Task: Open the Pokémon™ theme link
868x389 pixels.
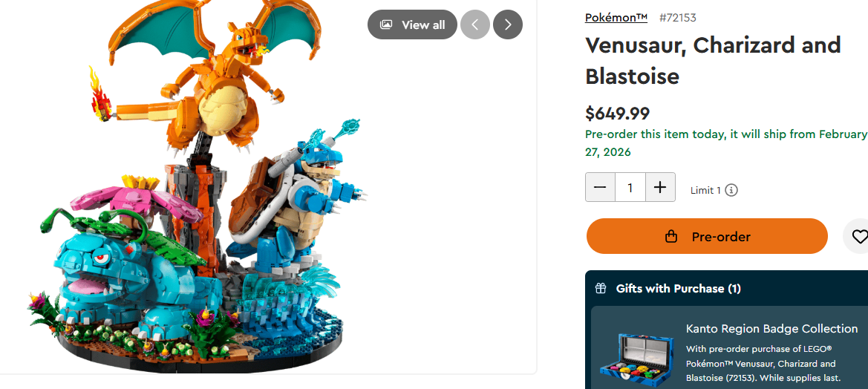Action: [x=616, y=18]
